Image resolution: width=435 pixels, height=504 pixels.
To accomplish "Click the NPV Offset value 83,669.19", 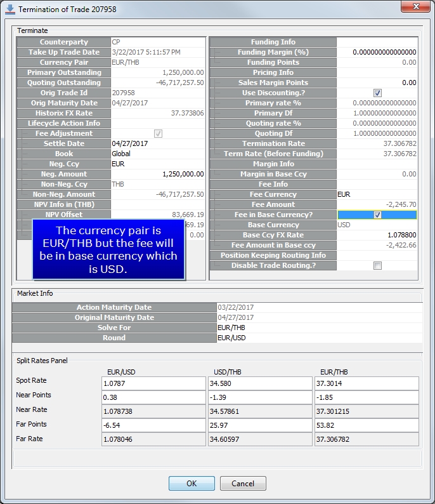I will 158,215.
